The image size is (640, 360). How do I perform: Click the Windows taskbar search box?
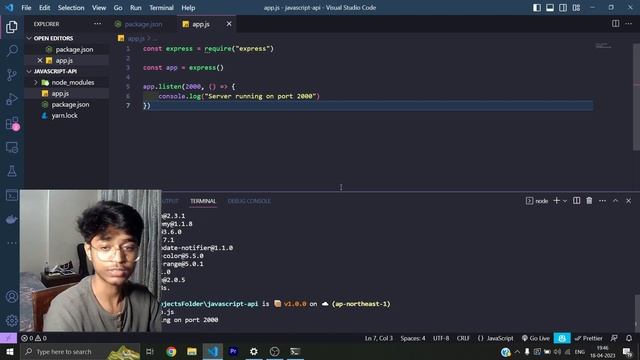tap(80, 351)
